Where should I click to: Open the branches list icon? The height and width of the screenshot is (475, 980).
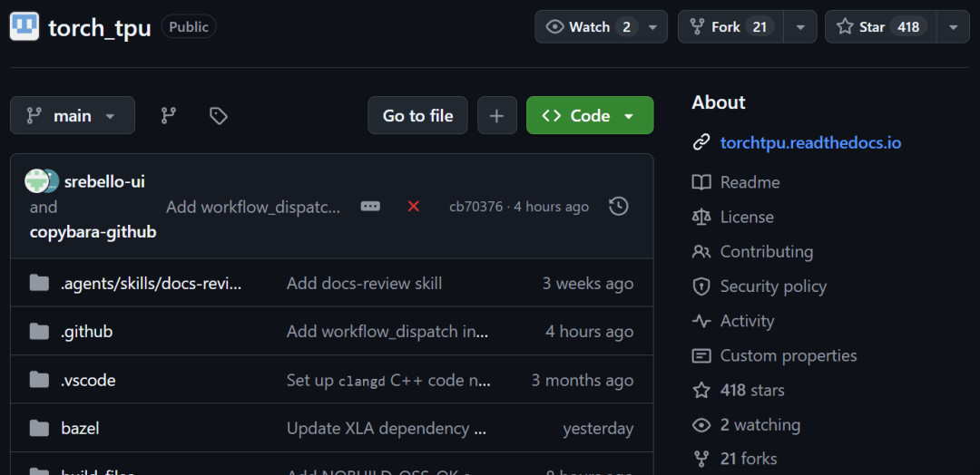(168, 115)
